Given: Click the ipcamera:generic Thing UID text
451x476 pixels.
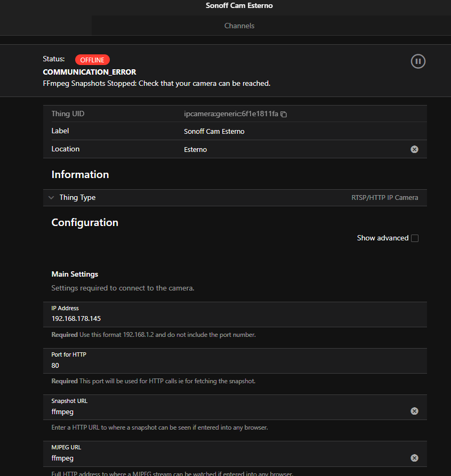Looking at the screenshot, I should [231, 114].
